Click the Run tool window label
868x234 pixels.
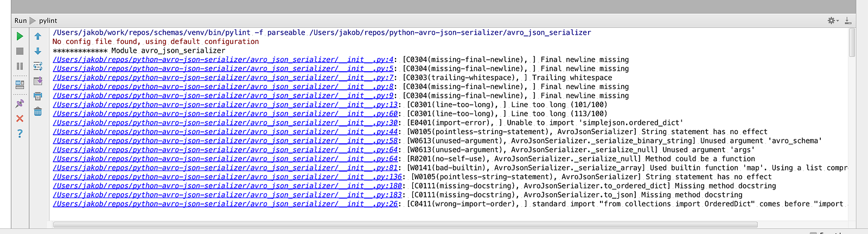click(21, 21)
